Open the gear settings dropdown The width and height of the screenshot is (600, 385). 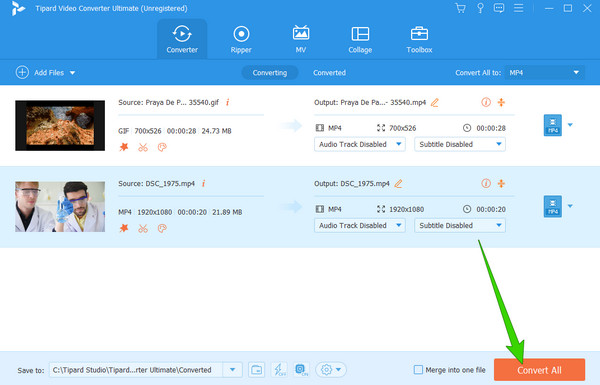coord(331,370)
